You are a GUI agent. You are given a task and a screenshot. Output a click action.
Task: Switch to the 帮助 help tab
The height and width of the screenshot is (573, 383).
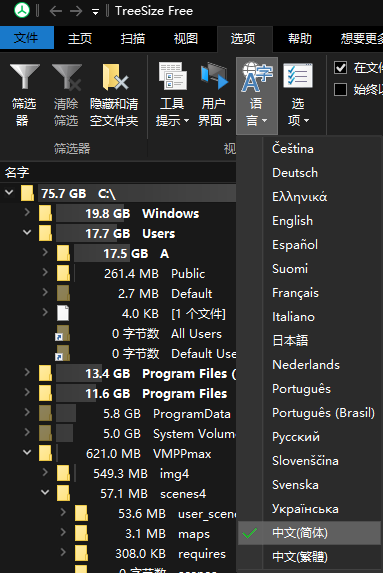(300, 38)
